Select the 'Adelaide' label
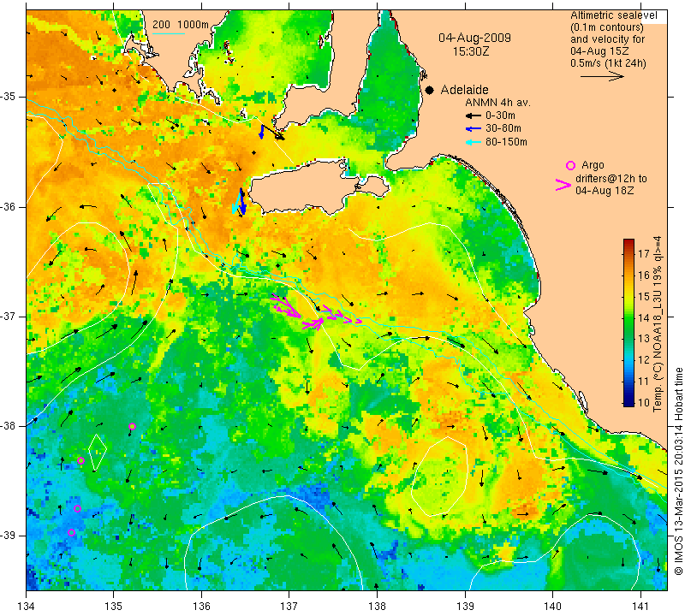 tap(464, 90)
